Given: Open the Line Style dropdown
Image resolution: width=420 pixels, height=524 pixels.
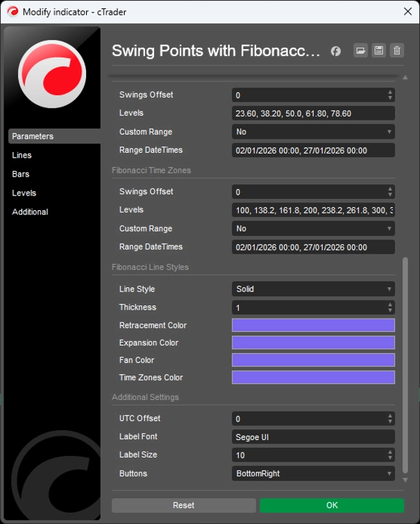Looking at the screenshot, I should 313,289.
